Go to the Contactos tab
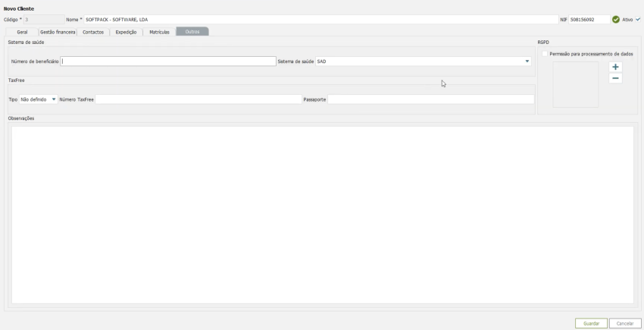Image resolution: width=644 pixels, height=330 pixels. [93, 32]
